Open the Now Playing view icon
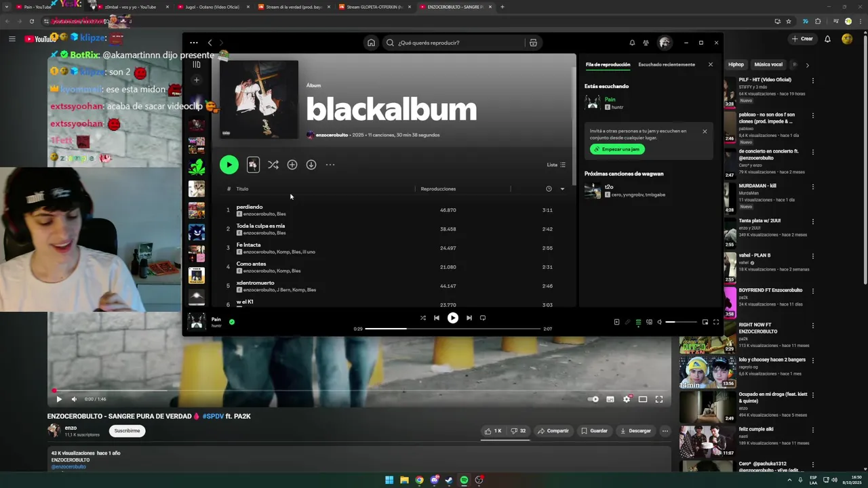868x488 pixels. 616,322
